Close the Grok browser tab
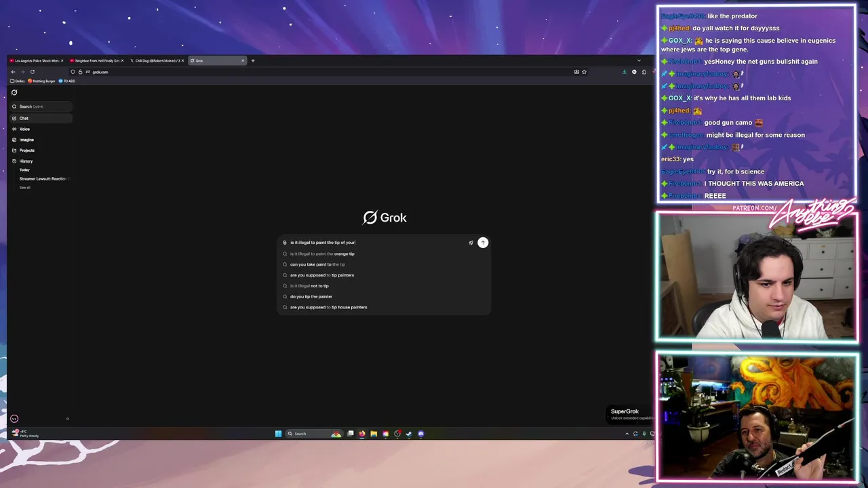 243,61
